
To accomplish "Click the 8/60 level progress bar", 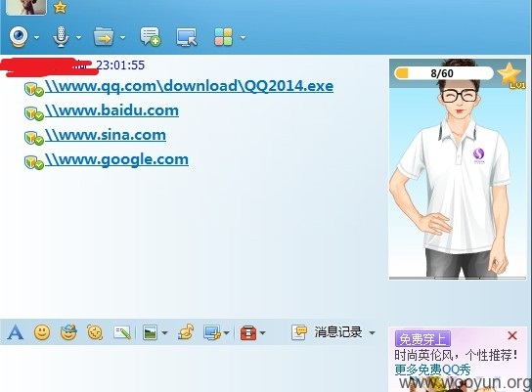I will tap(444, 73).
